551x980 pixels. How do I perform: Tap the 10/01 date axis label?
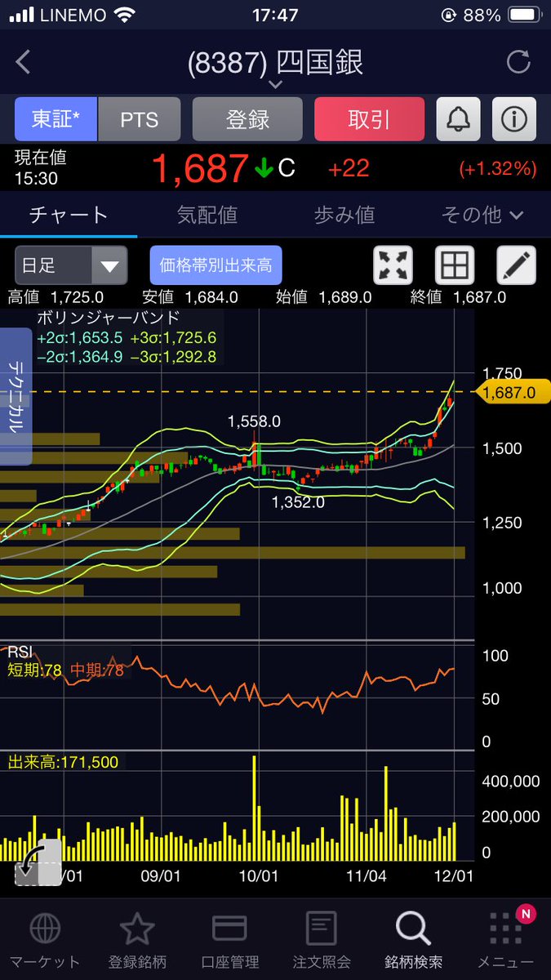click(259, 875)
